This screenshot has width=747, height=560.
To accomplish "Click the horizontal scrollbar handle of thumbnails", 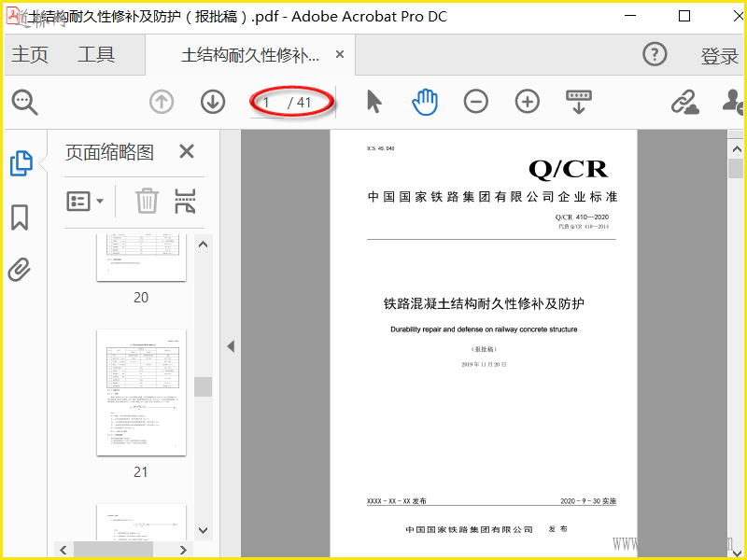I will 113,550.
